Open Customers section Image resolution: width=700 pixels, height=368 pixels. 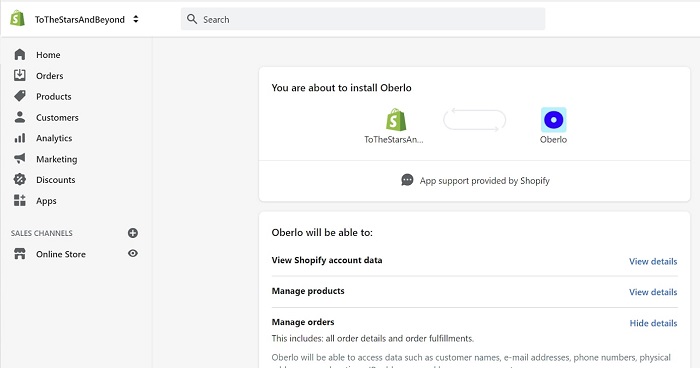(57, 117)
